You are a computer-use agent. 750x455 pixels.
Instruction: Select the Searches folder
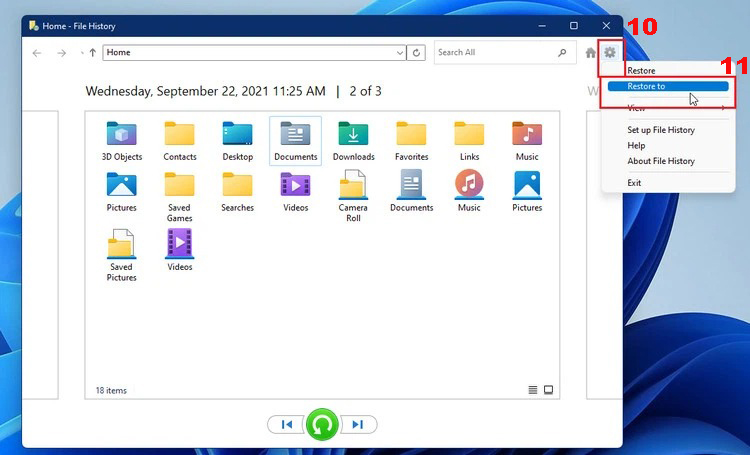(x=237, y=191)
